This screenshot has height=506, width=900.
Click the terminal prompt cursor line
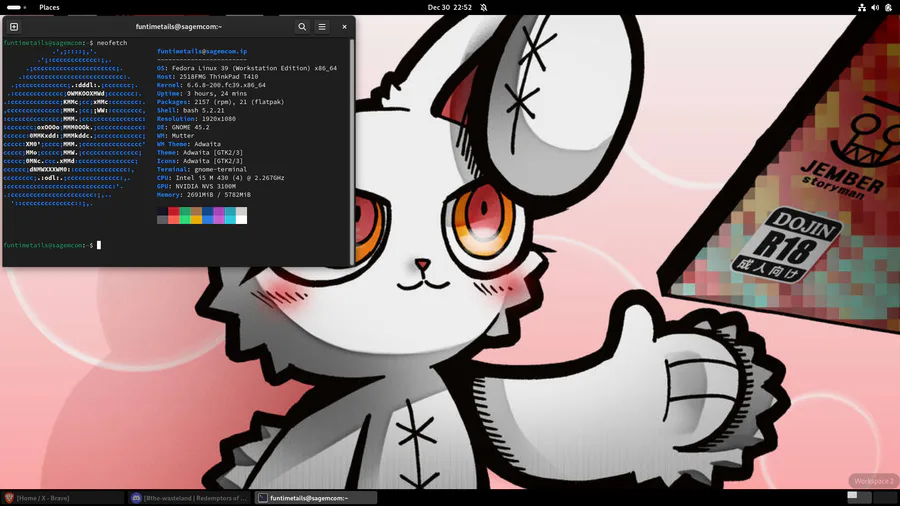[x=52, y=245]
